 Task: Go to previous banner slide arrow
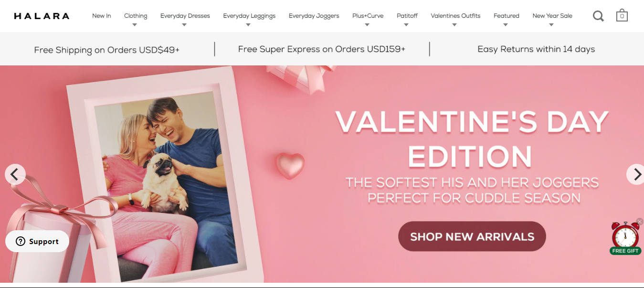point(15,174)
